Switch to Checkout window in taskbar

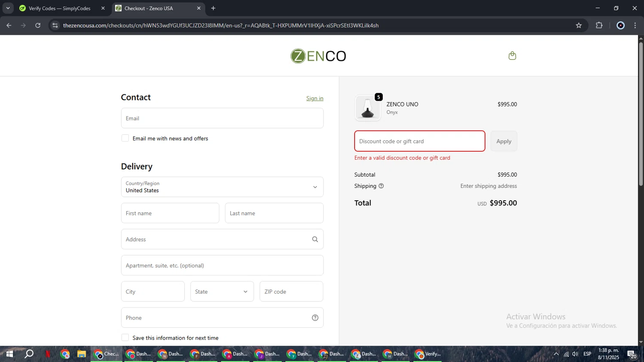coord(106,354)
